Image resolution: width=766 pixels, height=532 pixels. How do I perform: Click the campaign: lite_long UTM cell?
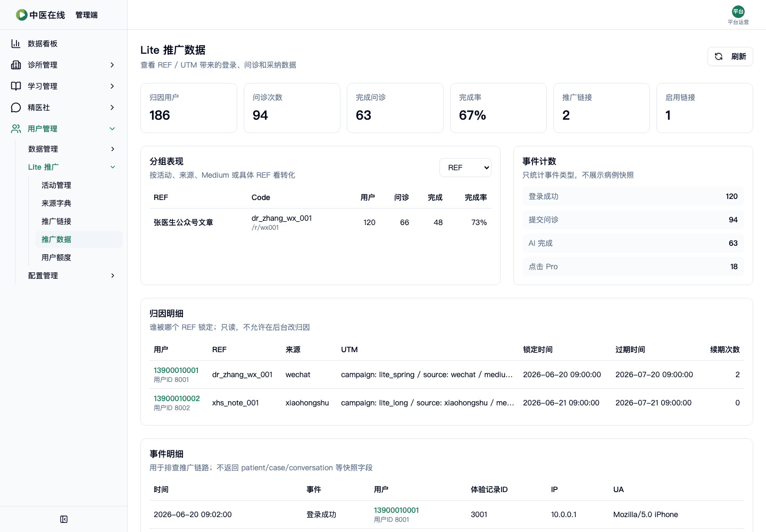tap(427, 403)
